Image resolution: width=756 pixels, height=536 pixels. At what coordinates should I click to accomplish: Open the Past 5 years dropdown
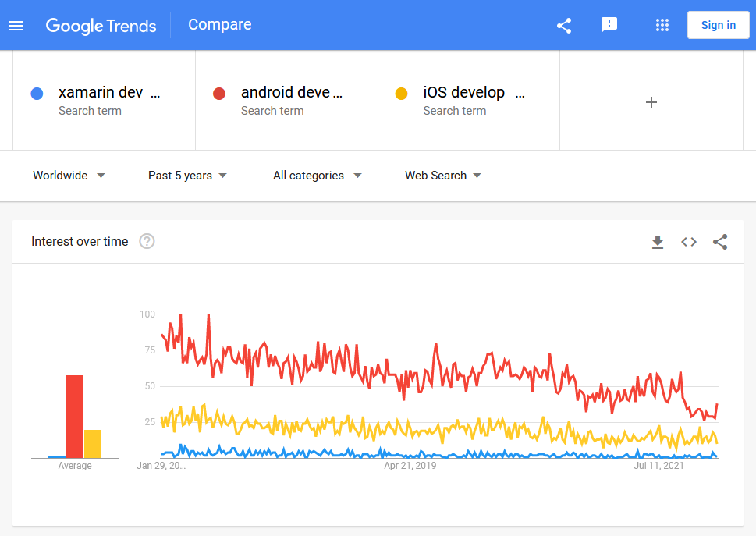187,176
